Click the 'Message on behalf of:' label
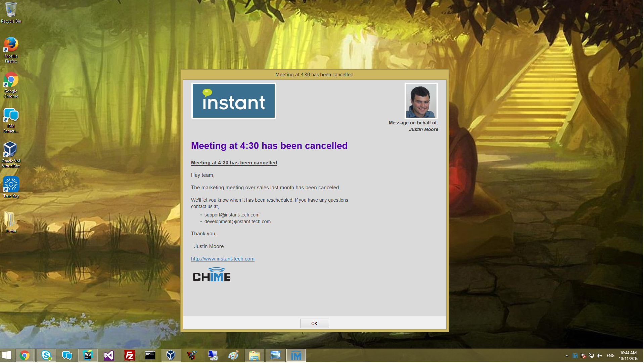Viewport: 644px width, 363px height. (x=413, y=123)
